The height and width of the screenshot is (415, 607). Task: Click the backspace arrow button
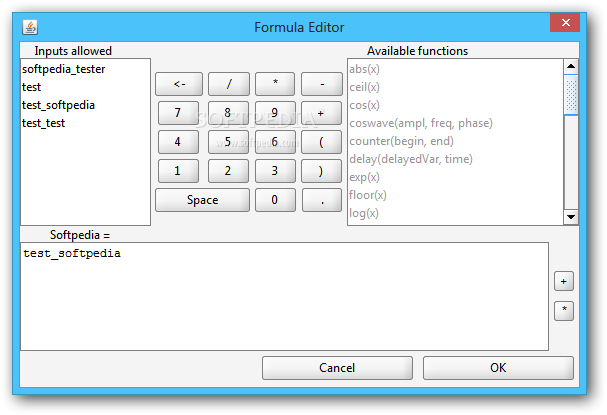(x=179, y=84)
